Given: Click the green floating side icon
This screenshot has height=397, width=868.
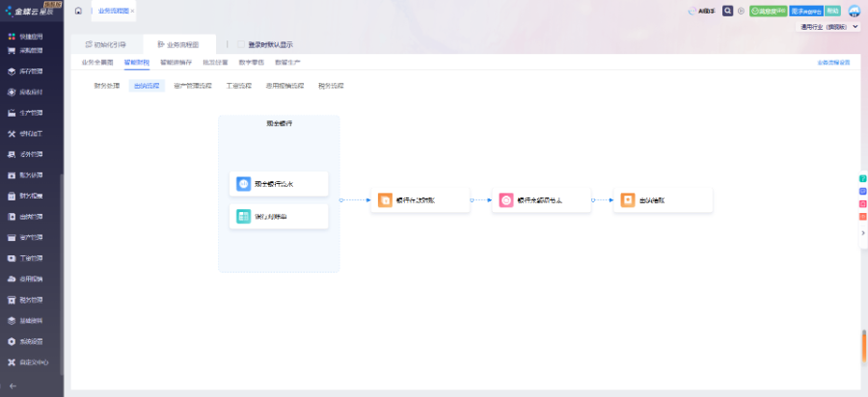Looking at the screenshot, I should tap(862, 178).
